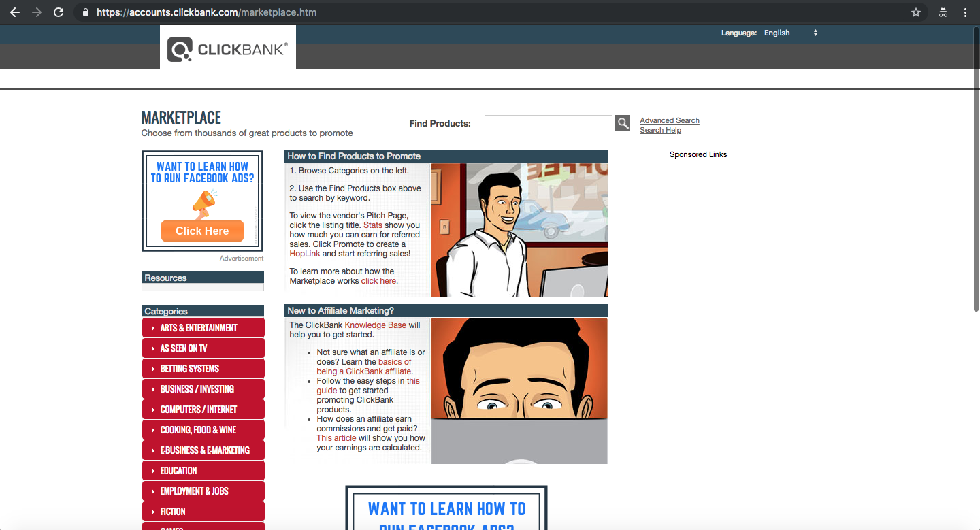
Task: Expand the Betting Systems category
Action: (x=203, y=369)
